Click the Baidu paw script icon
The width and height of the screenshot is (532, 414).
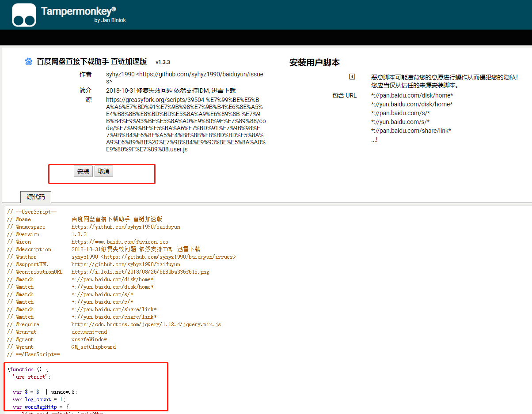pyautogui.click(x=29, y=61)
